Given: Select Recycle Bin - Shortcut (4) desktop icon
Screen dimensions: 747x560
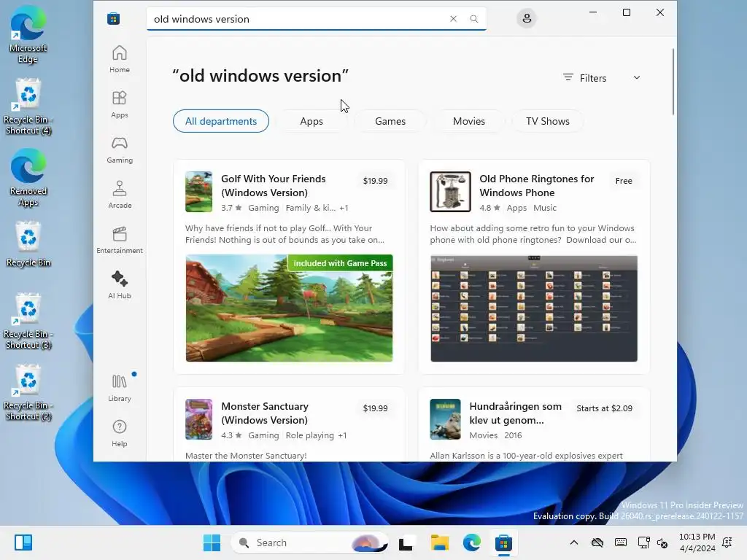Looking at the screenshot, I should (x=28, y=106).
